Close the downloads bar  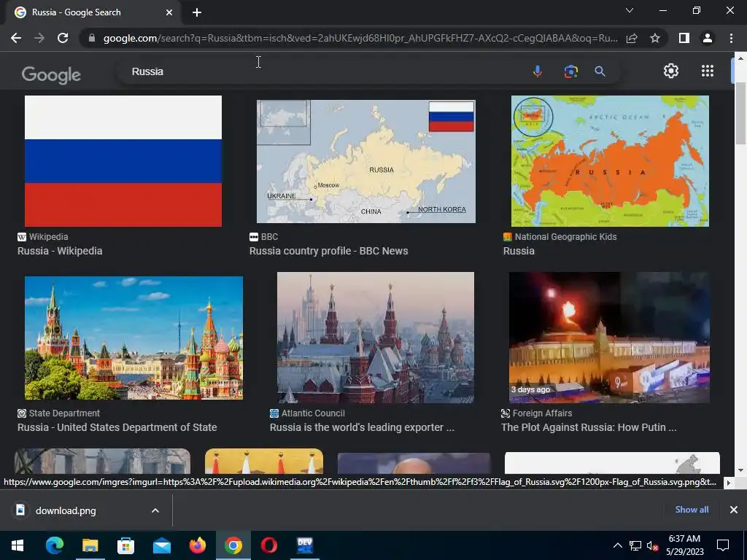click(734, 510)
